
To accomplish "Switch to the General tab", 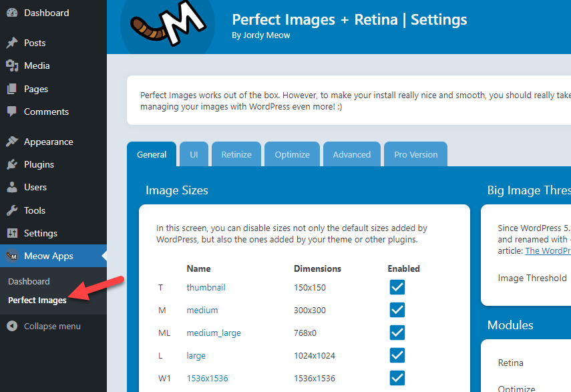I will 152,154.
